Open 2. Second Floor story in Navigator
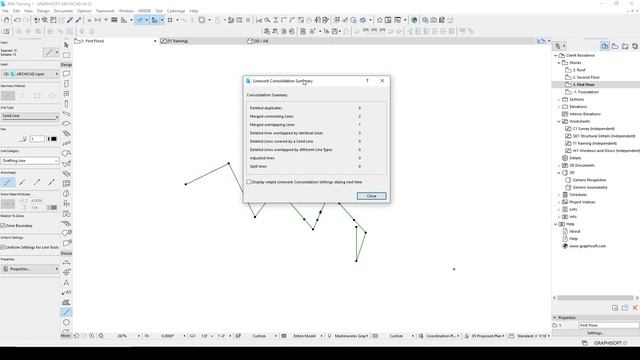This screenshot has width=640, height=360. 586,78
